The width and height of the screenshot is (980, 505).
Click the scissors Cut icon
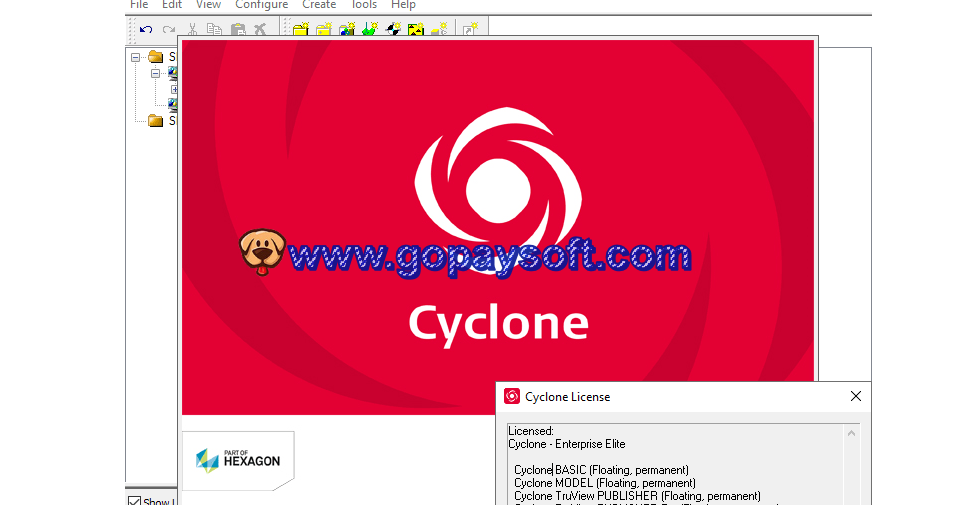pyautogui.click(x=192, y=29)
